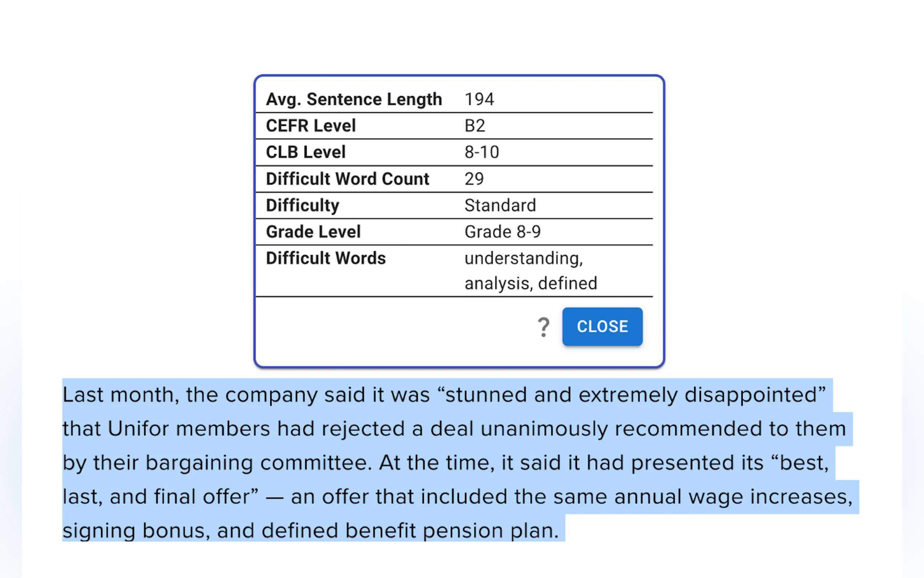
Task: Select the Difficulty row label
Action: click(302, 205)
